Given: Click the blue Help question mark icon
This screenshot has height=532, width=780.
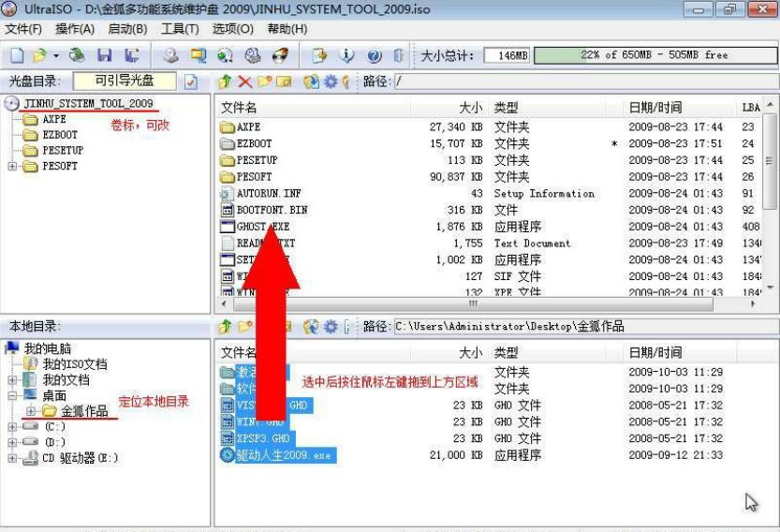Looking at the screenshot, I should coord(375,55).
